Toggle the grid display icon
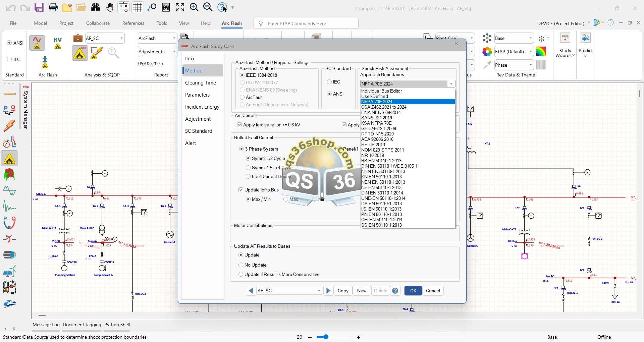Screen dimensions: 644x342 (138, 7)
